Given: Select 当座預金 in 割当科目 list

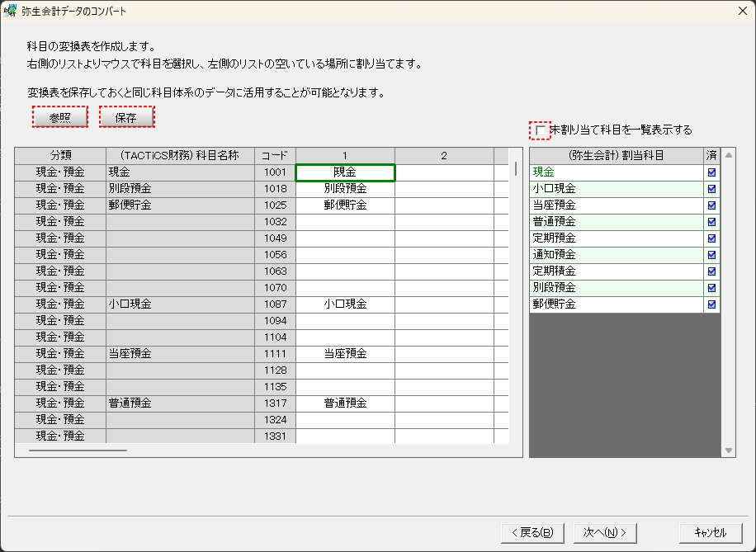Looking at the screenshot, I should coord(617,205).
